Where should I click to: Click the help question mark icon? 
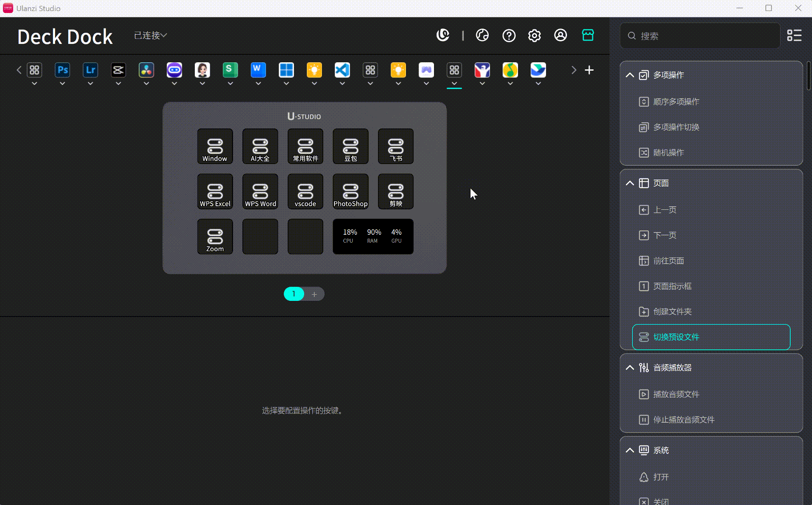click(509, 36)
